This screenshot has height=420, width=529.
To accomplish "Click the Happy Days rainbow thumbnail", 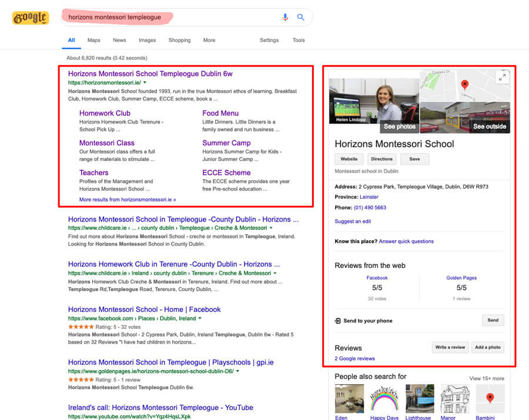I will [x=384, y=399].
